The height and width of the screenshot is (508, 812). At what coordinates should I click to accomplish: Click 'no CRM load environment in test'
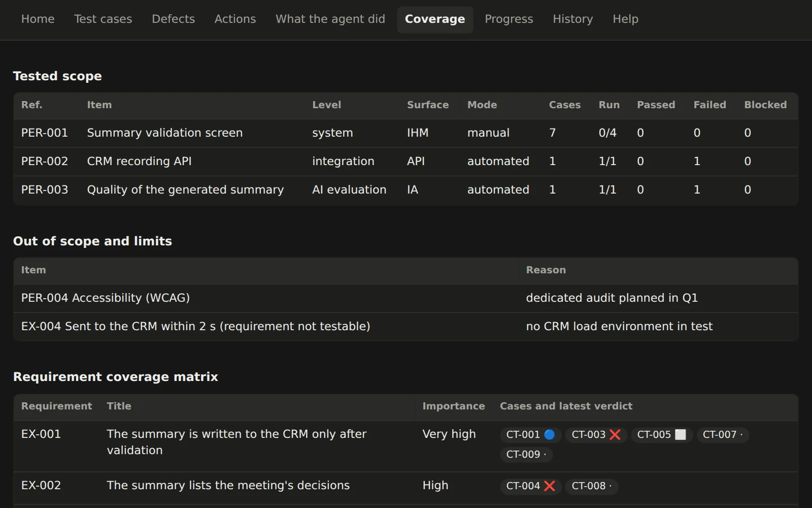coord(619,327)
